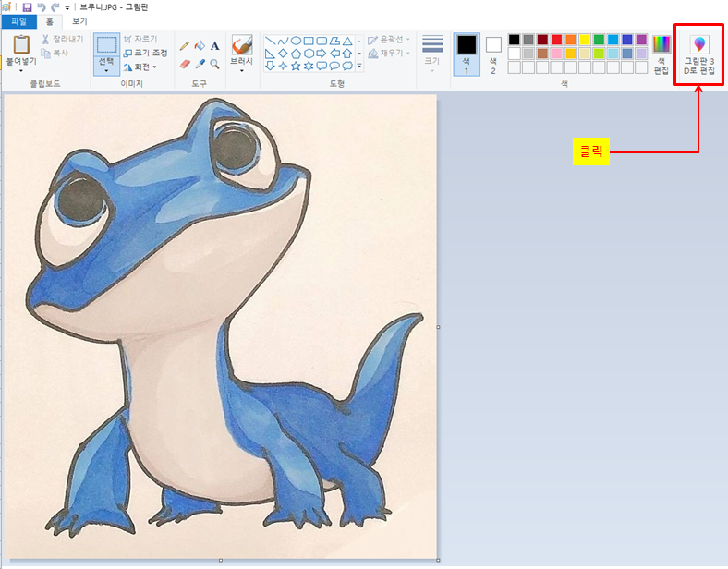Activate 색 2 (Color 2) background box
728x569 pixels.
click(493, 54)
